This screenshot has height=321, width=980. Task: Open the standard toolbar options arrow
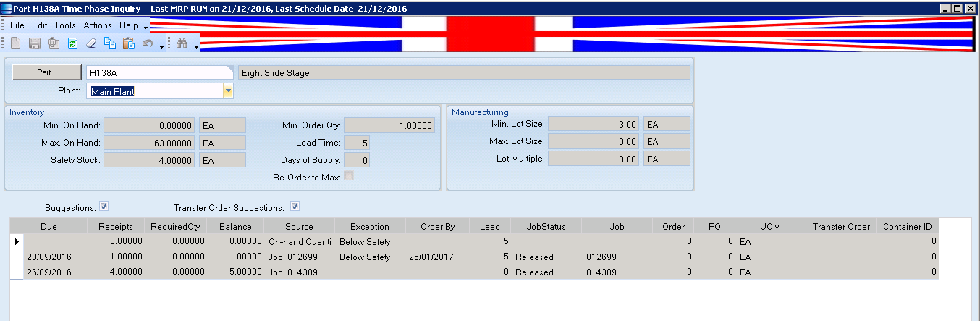[x=161, y=46]
